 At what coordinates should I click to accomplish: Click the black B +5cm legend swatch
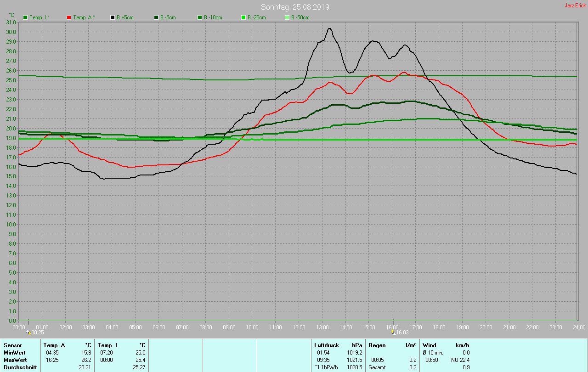coord(113,17)
